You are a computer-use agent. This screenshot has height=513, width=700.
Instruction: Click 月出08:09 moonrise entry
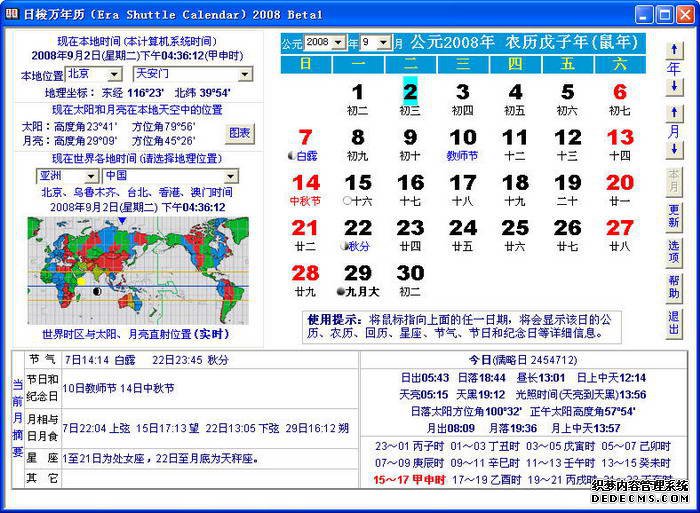coord(450,428)
